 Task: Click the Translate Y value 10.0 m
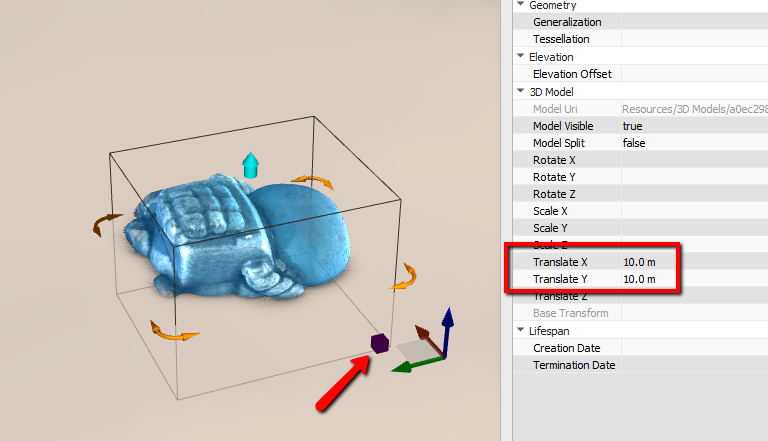pyautogui.click(x=639, y=279)
